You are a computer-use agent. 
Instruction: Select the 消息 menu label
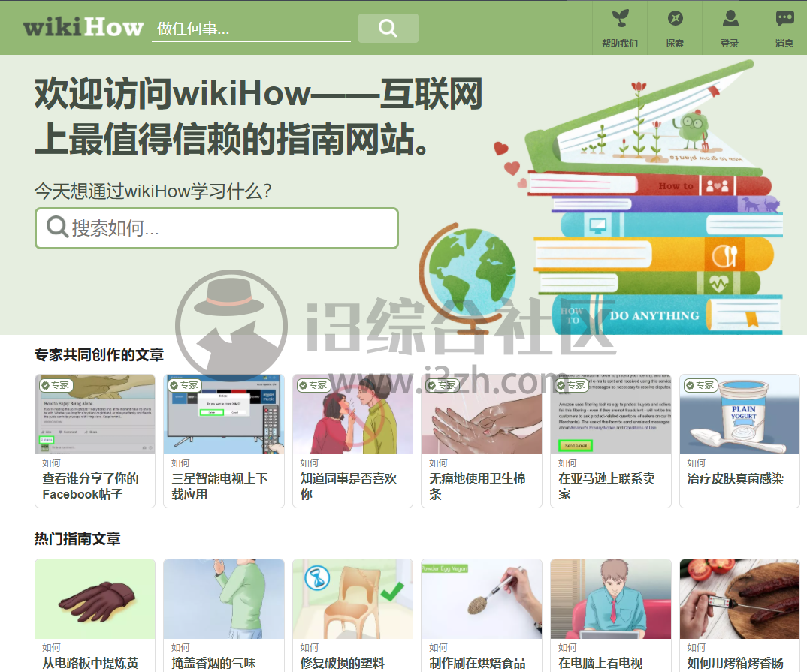pyautogui.click(x=784, y=44)
